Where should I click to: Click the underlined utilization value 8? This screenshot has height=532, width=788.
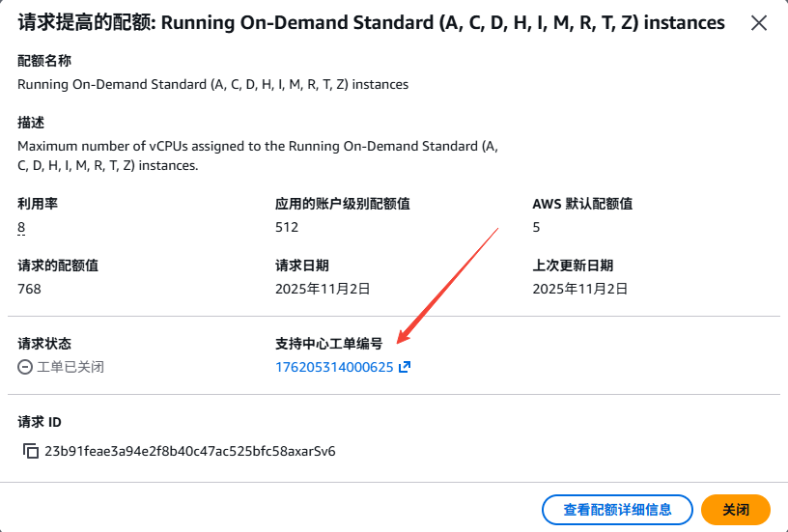click(21, 228)
